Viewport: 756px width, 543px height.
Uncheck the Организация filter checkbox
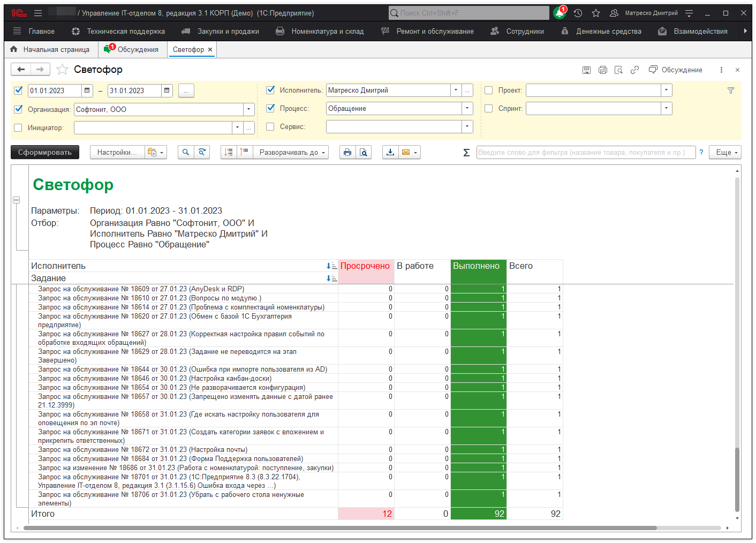(x=18, y=109)
